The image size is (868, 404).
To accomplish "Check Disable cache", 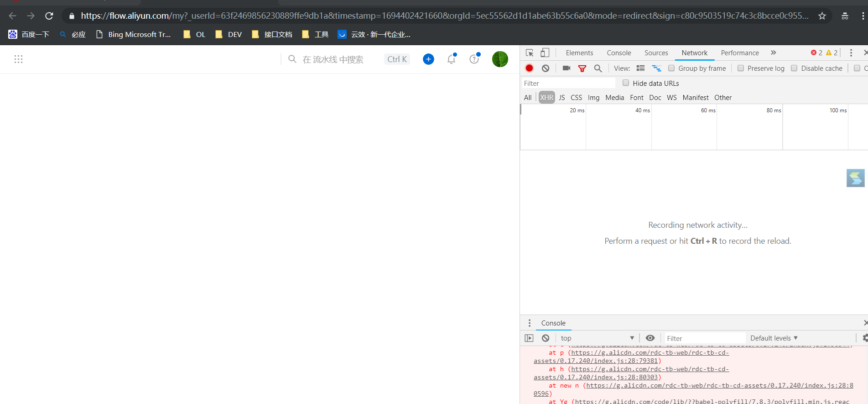I will pos(794,68).
